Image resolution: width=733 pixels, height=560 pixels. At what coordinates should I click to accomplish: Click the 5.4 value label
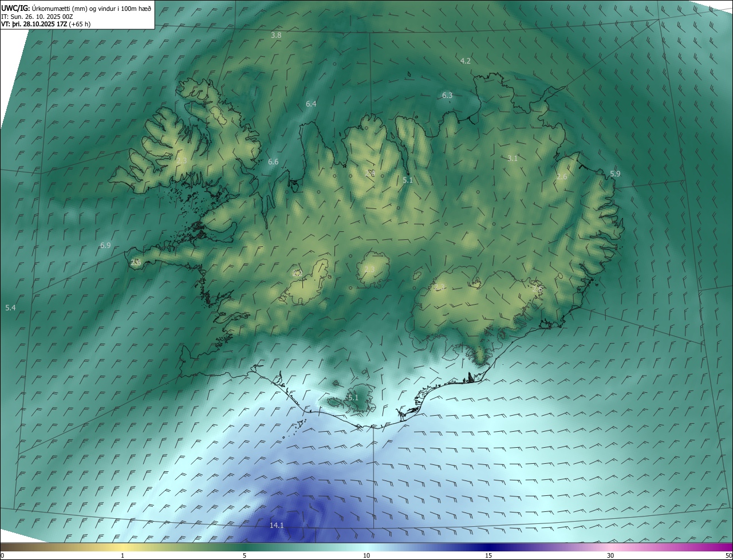tap(10, 308)
